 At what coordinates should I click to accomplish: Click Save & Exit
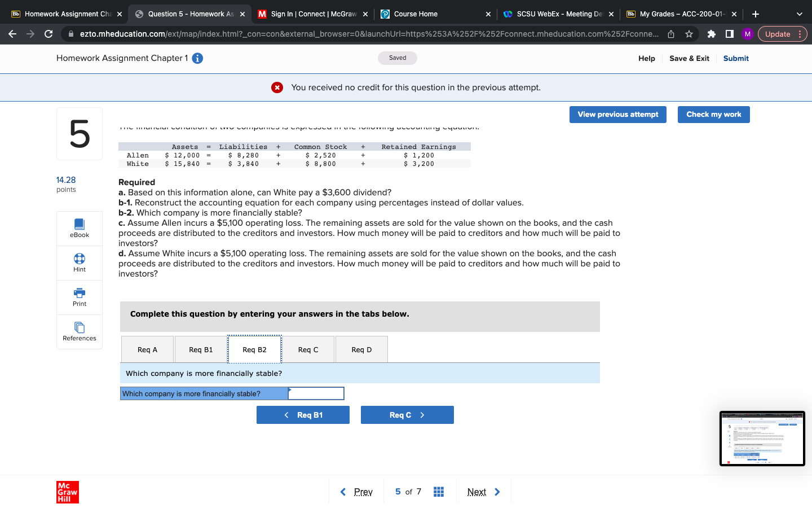pyautogui.click(x=689, y=58)
